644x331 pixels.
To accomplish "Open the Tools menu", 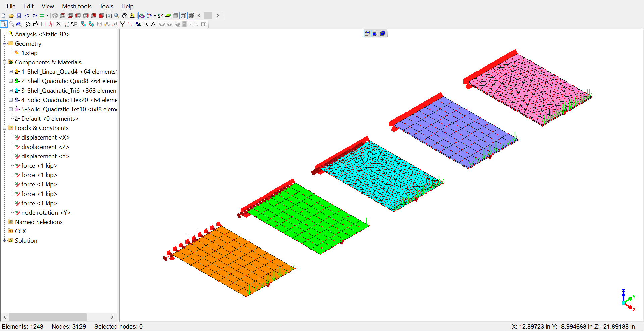I will pyautogui.click(x=106, y=6).
